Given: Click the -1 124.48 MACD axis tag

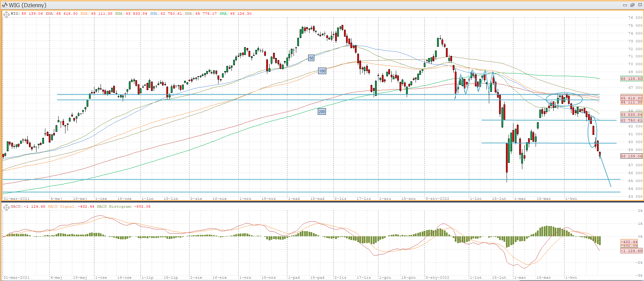Looking at the screenshot, I should (x=631, y=251).
